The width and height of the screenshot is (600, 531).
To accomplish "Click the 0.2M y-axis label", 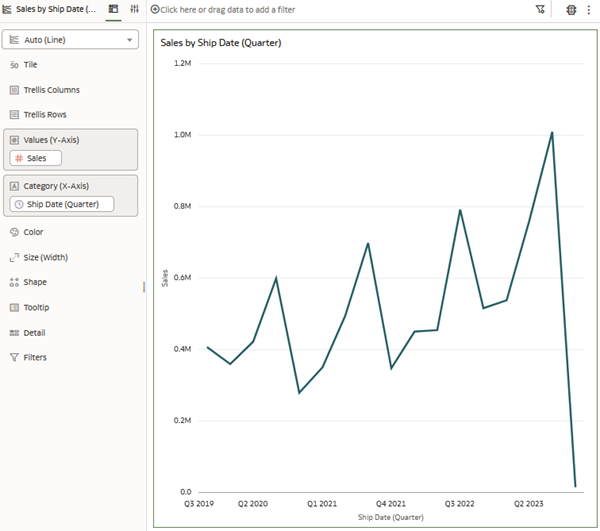I will pos(183,420).
